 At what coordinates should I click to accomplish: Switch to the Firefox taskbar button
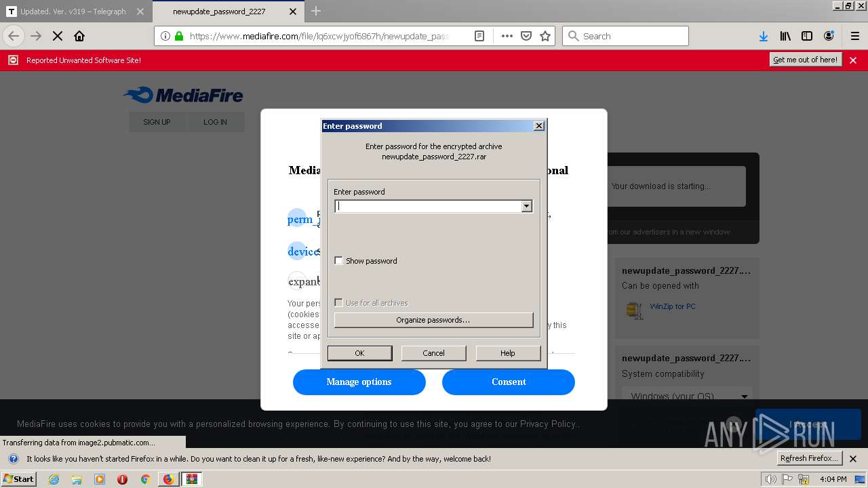tap(168, 479)
